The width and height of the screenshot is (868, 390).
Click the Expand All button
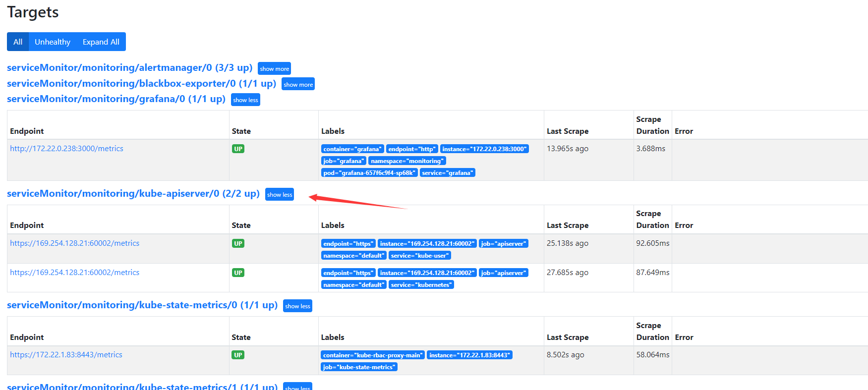tap(101, 42)
